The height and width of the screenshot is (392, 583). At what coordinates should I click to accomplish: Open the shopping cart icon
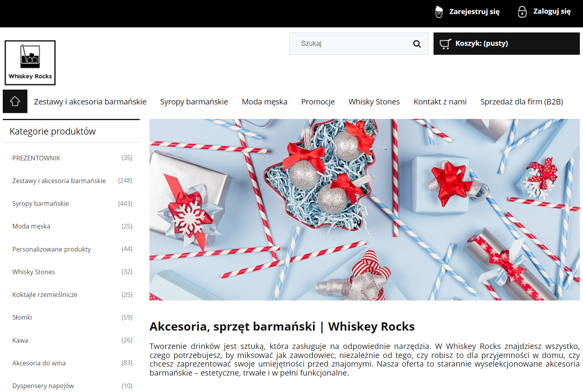[445, 43]
